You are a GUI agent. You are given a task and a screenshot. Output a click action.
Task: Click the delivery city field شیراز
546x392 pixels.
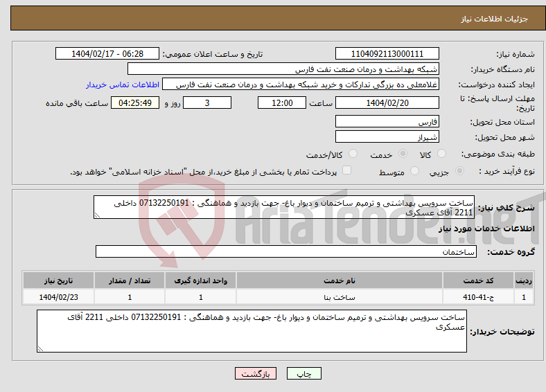click(387, 136)
